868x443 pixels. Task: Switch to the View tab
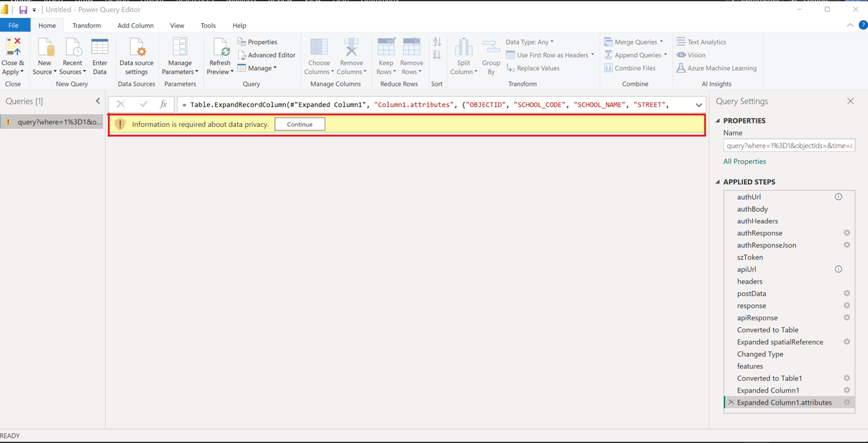pyautogui.click(x=177, y=25)
